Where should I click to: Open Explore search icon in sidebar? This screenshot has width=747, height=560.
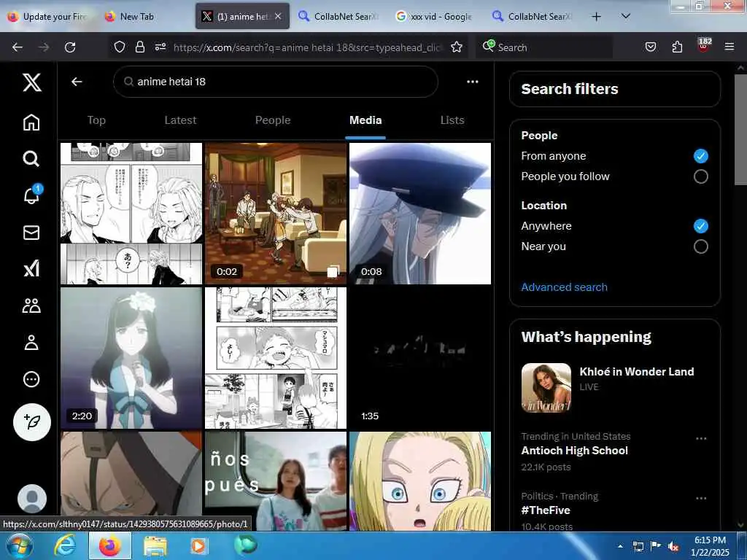[31, 158]
